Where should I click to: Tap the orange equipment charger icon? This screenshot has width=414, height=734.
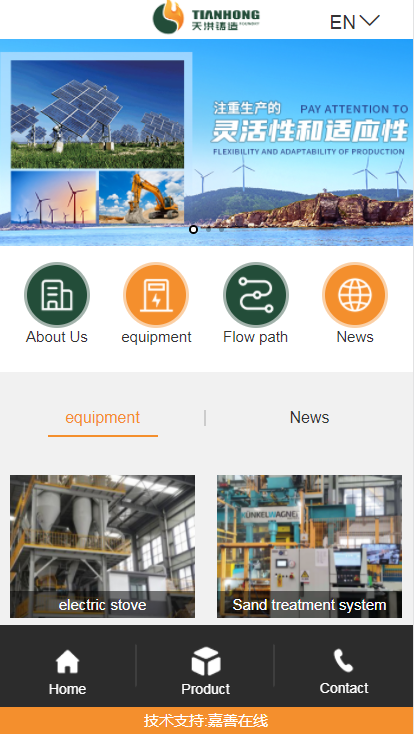156,294
